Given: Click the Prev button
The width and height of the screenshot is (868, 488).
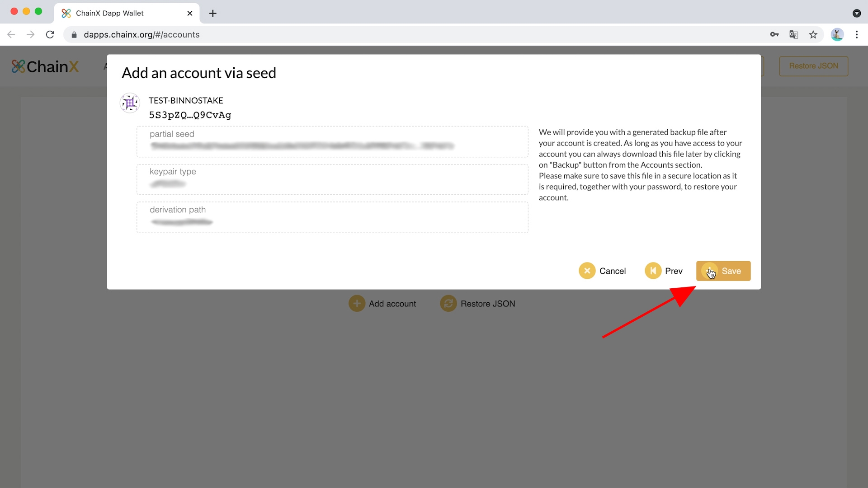Looking at the screenshot, I should (664, 271).
